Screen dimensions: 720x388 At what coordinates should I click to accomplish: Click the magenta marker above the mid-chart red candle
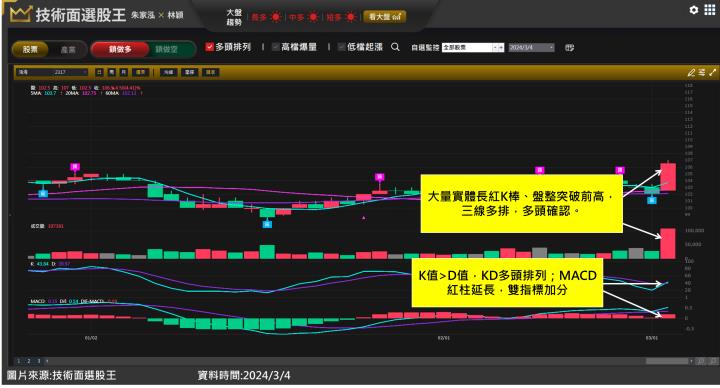(x=379, y=177)
